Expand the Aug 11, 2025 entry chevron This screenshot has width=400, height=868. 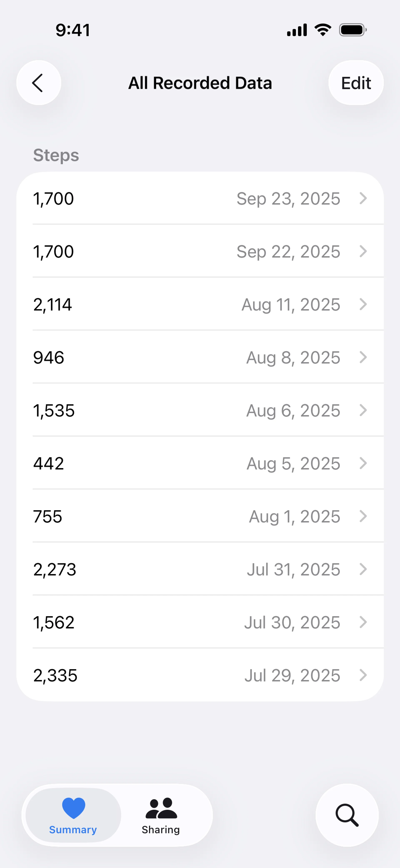(363, 304)
